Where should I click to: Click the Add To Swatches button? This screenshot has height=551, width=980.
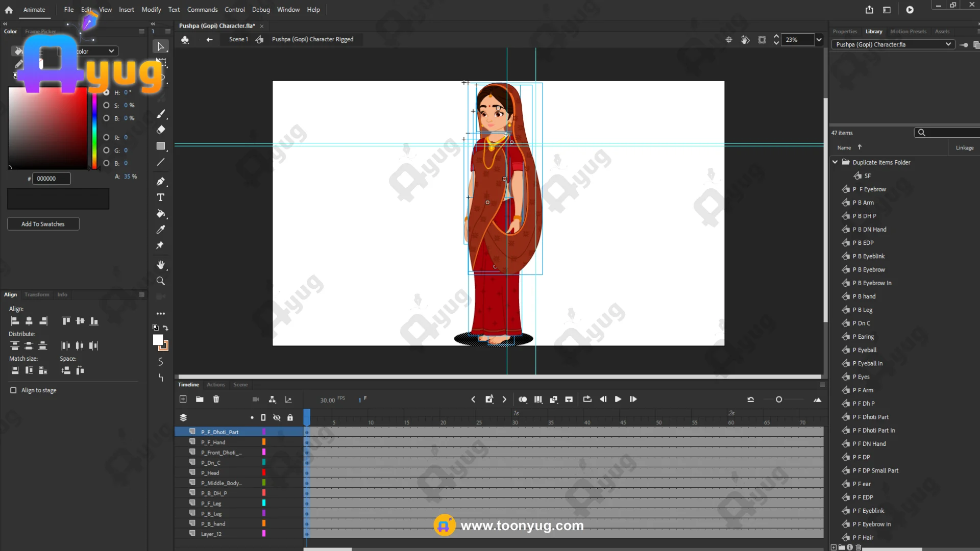[43, 224]
